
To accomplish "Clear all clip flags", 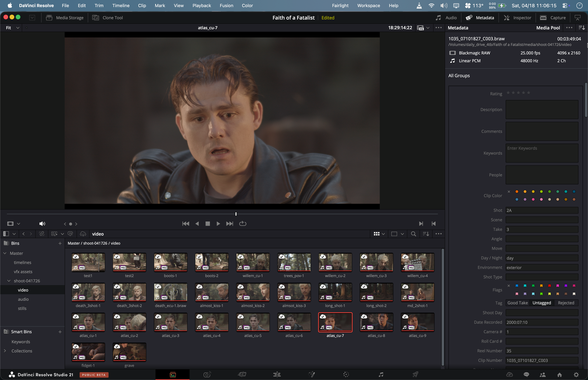I will coord(509,286).
